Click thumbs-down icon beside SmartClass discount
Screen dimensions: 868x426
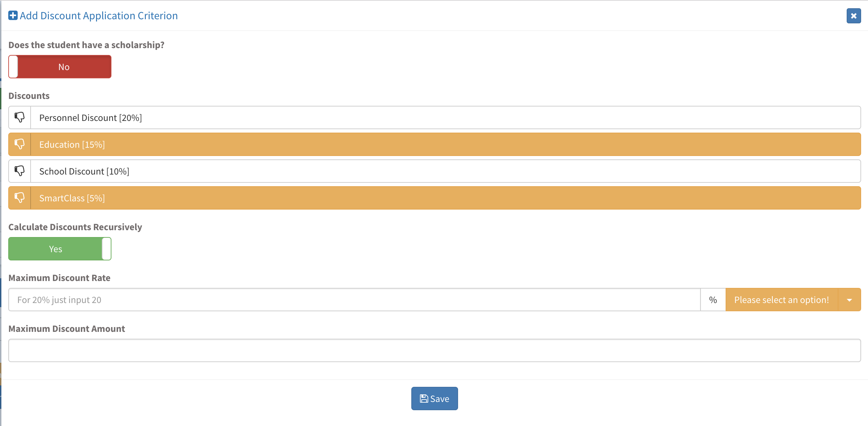[x=20, y=198]
